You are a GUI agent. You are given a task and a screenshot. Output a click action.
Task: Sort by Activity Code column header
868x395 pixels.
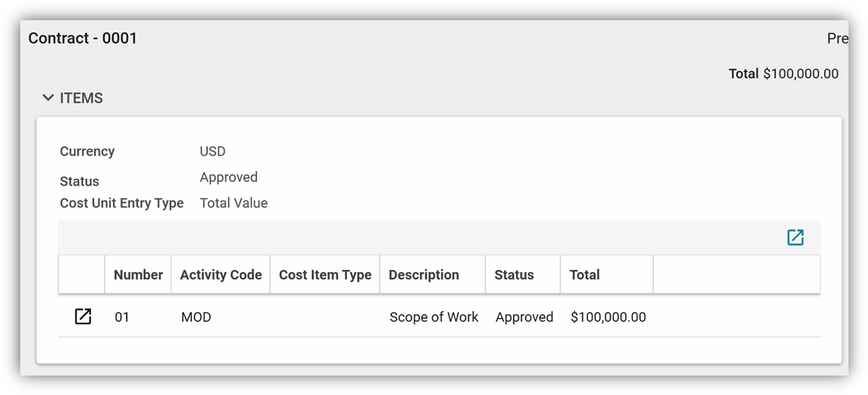pyautogui.click(x=220, y=274)
